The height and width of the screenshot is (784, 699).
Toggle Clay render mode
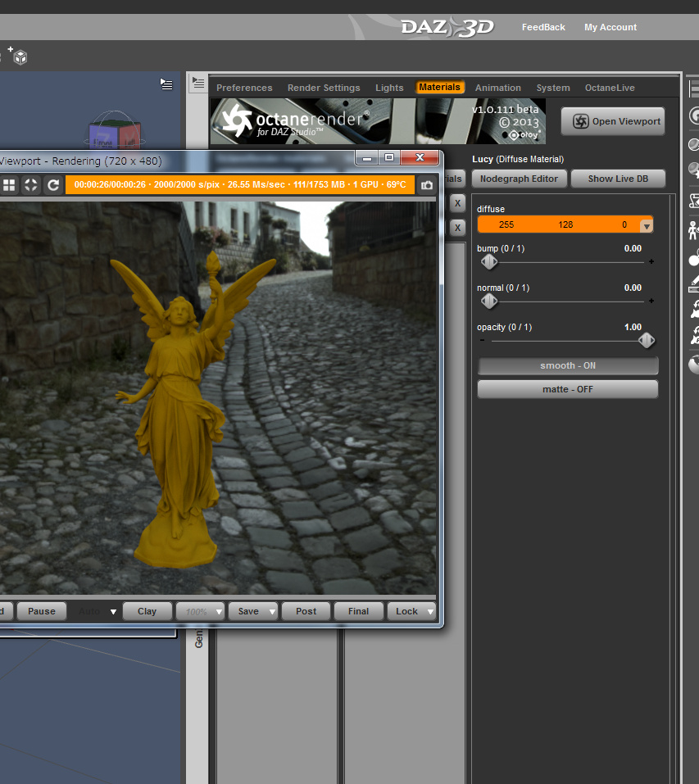point(147,611)
